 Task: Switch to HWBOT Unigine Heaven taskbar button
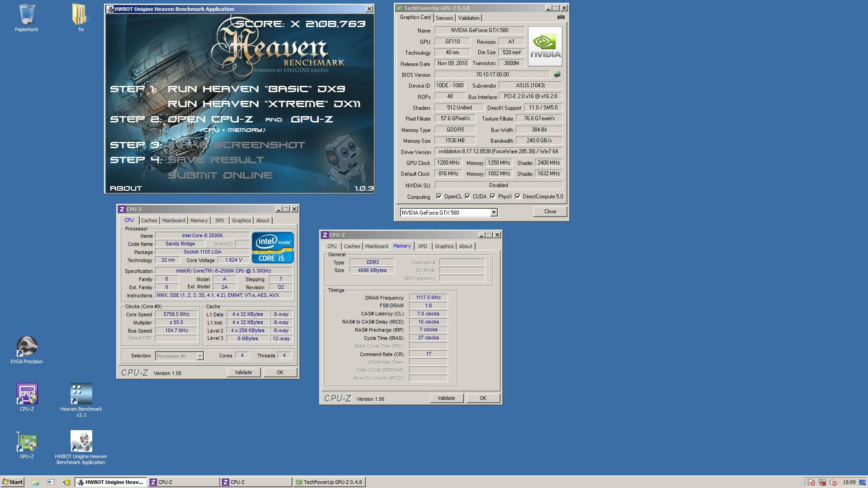(x=111, y=482)
